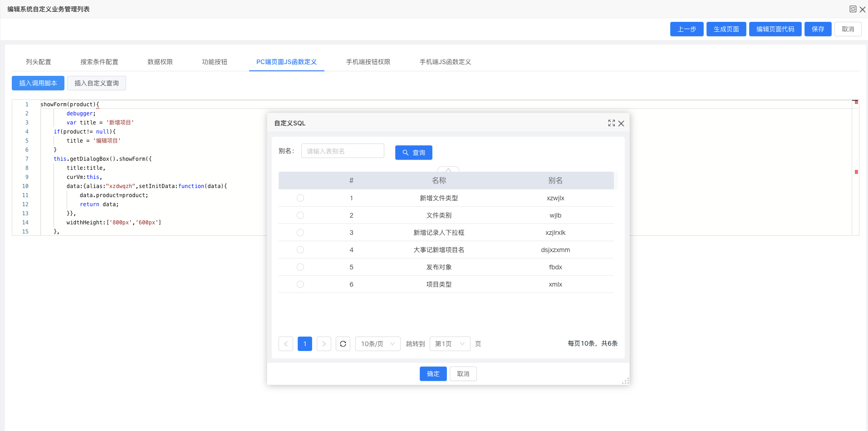This screenshot has height=431, width=868.
Task: Click line number 10 in the editor gutter
Action: (x=25, y=186)
